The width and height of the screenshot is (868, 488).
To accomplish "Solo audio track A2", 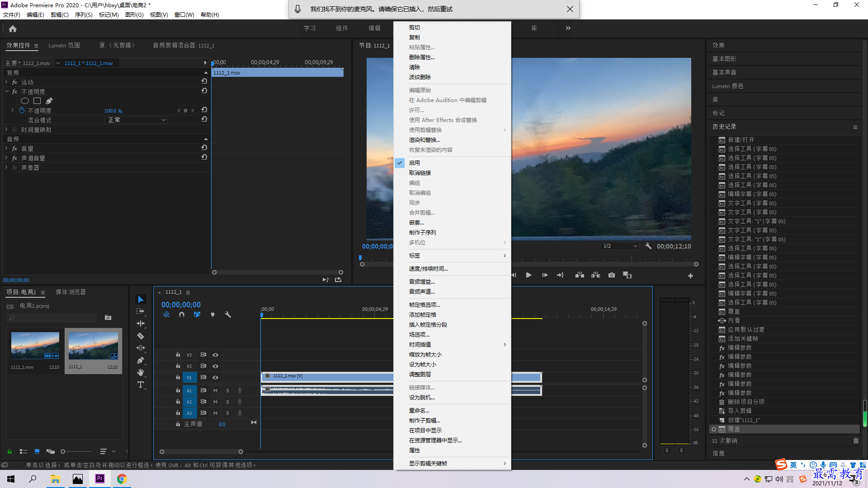I will 227,402.
